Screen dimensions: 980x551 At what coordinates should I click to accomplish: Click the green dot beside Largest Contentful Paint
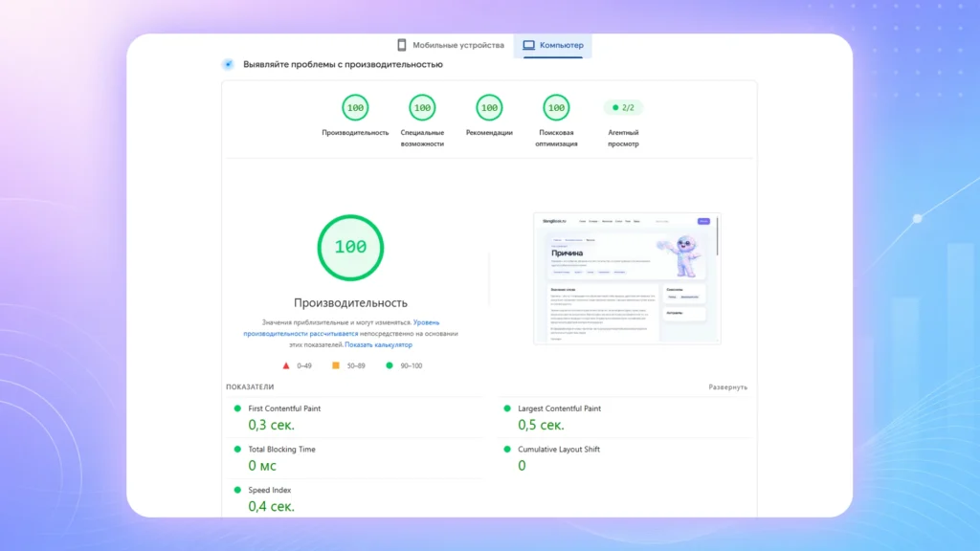coord(507,408)
